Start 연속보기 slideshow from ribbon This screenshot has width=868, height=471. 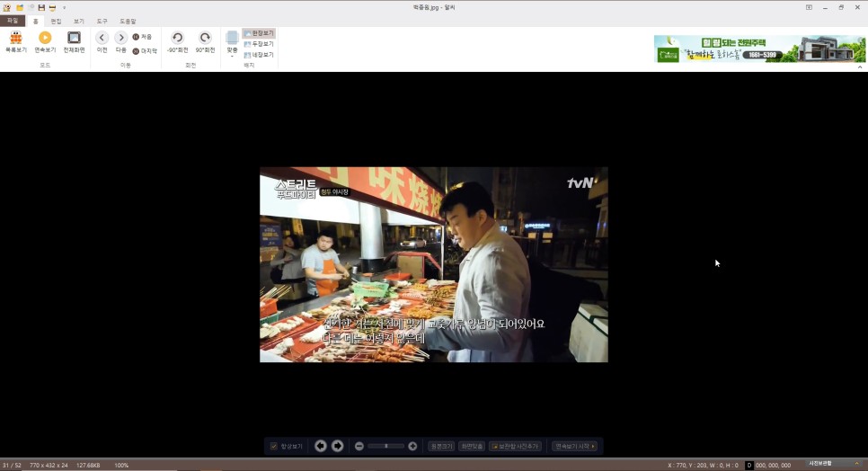pyautogui.click(x=45, y=42)
